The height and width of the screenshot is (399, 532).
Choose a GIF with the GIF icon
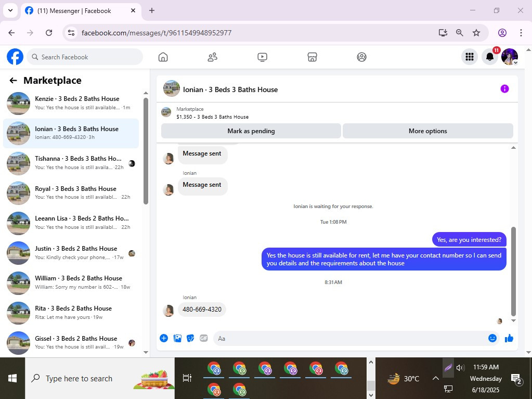pyautogui.click(x=203, y=338)
